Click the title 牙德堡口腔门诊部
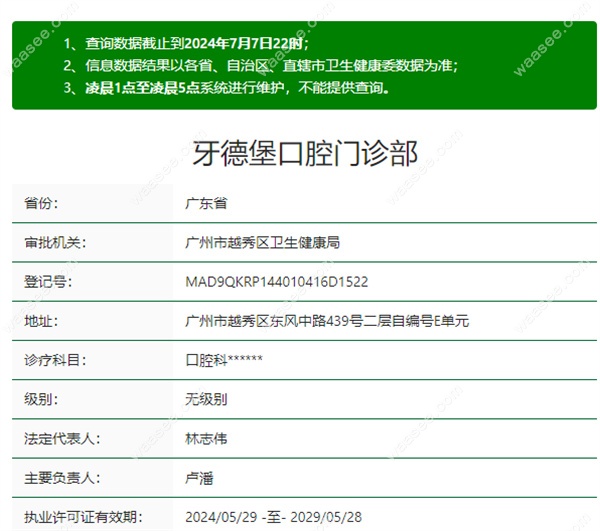The image size is (600, 531). pyautogui.click(x=305, y=153)
